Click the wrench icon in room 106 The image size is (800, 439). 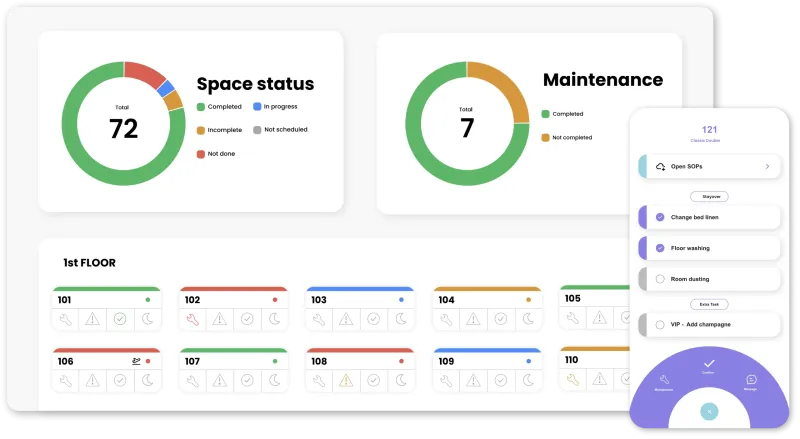(x=65, y=381)
